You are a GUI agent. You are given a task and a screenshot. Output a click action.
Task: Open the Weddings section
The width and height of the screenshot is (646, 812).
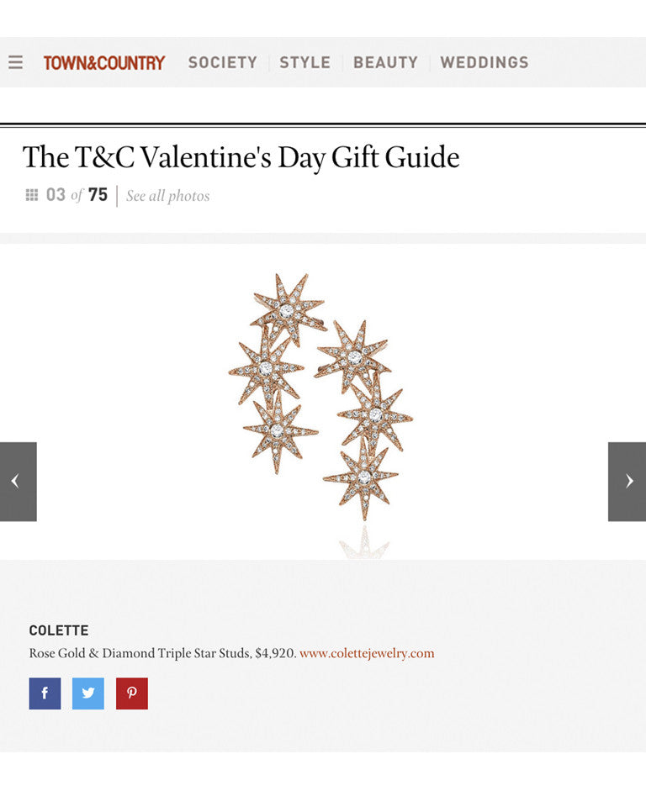coord(484,63)
